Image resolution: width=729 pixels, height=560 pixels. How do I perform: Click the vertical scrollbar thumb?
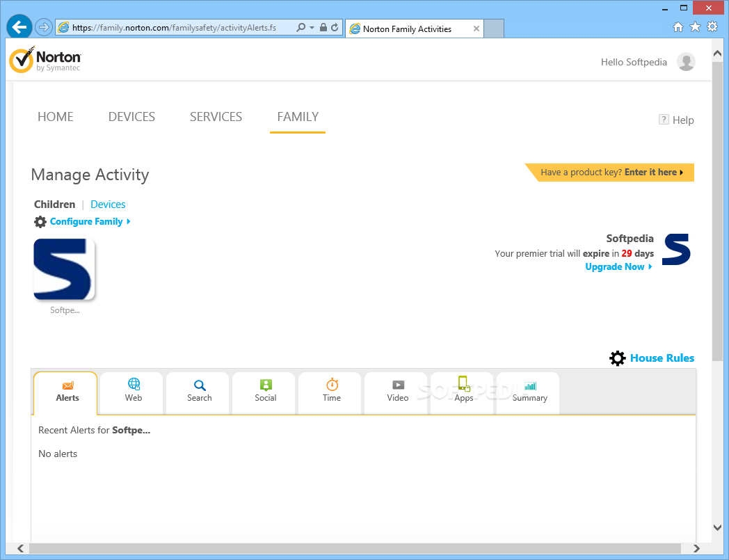click(x=717, y=211)
